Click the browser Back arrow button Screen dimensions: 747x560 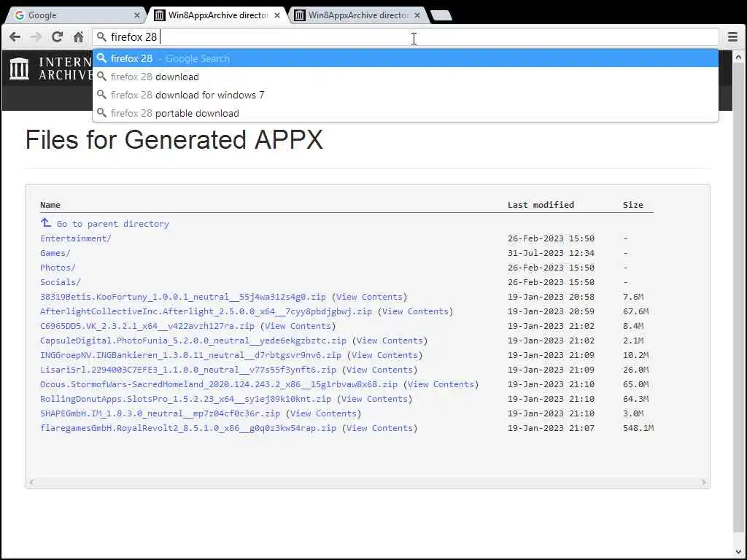tap(15, 36)
